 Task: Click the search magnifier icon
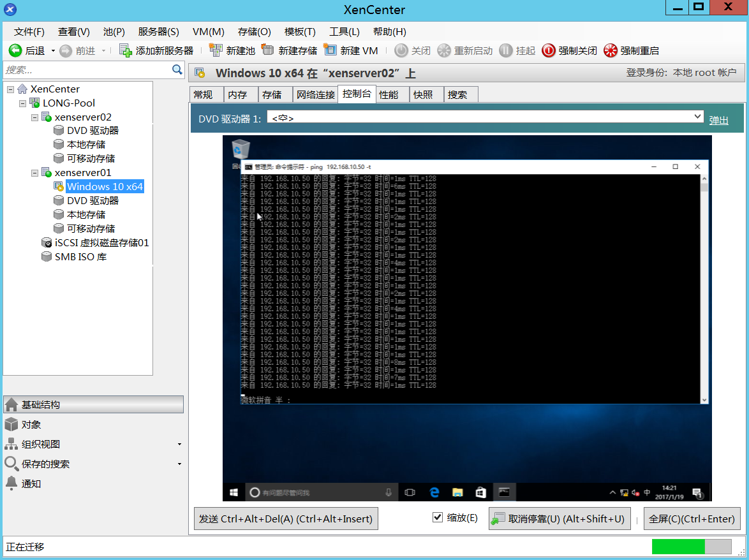(177, 70)
